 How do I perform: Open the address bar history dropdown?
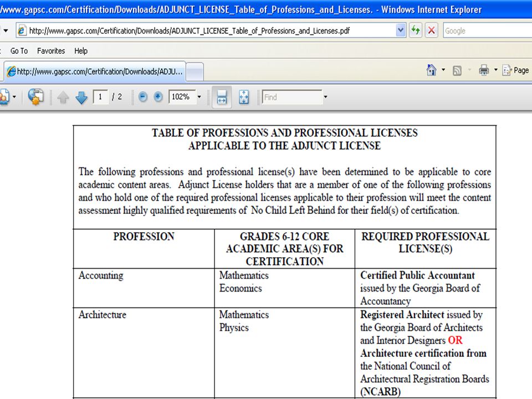point(400,30)
